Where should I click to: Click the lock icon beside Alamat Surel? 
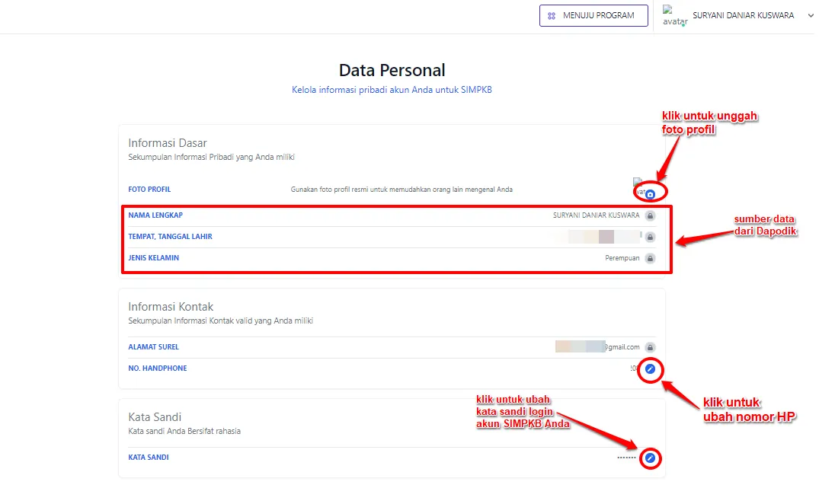click(650, 347)
